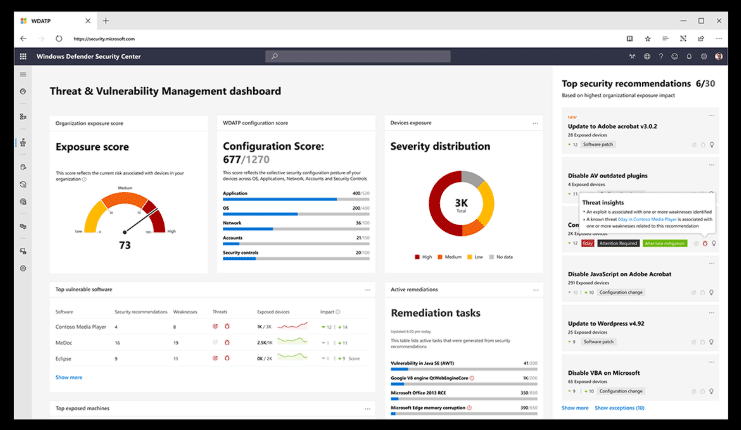Click the green Alternate mitigation tag

pos(665,243)
